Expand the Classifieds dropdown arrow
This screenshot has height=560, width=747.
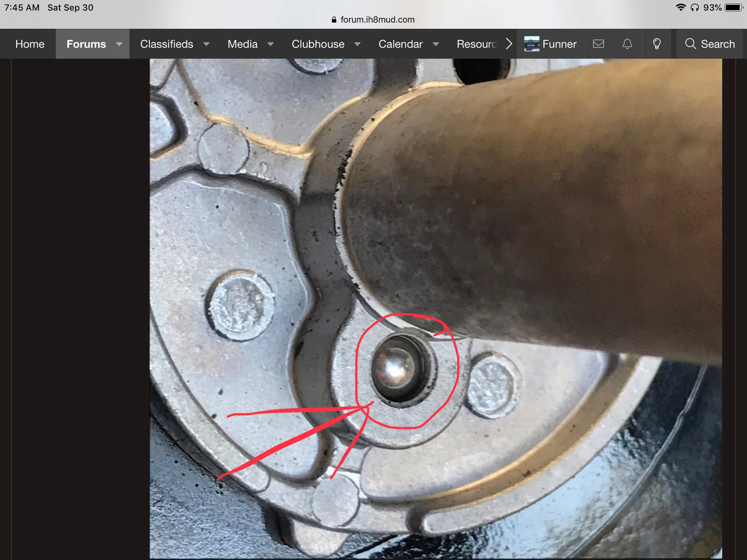tap(207, 44)
